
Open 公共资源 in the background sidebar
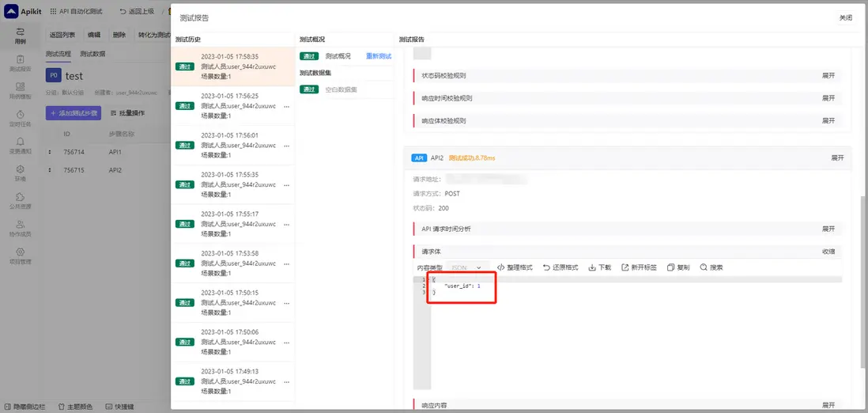click(x=21, y=201)
